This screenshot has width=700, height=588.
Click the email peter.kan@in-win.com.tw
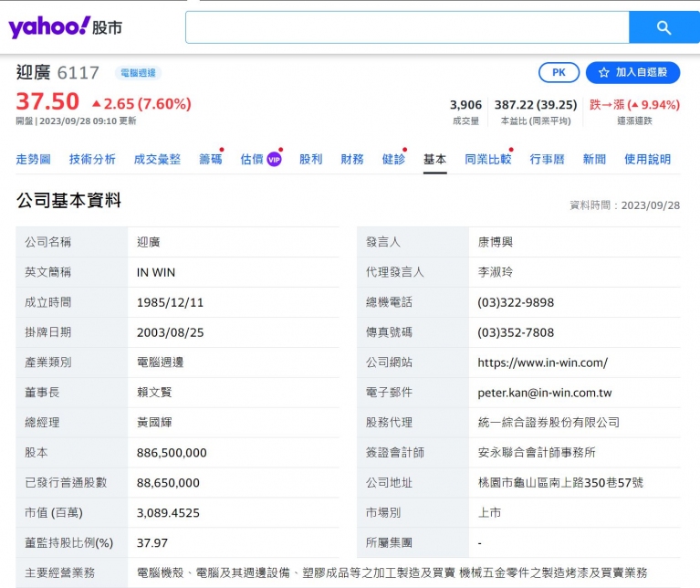(545, 393)
